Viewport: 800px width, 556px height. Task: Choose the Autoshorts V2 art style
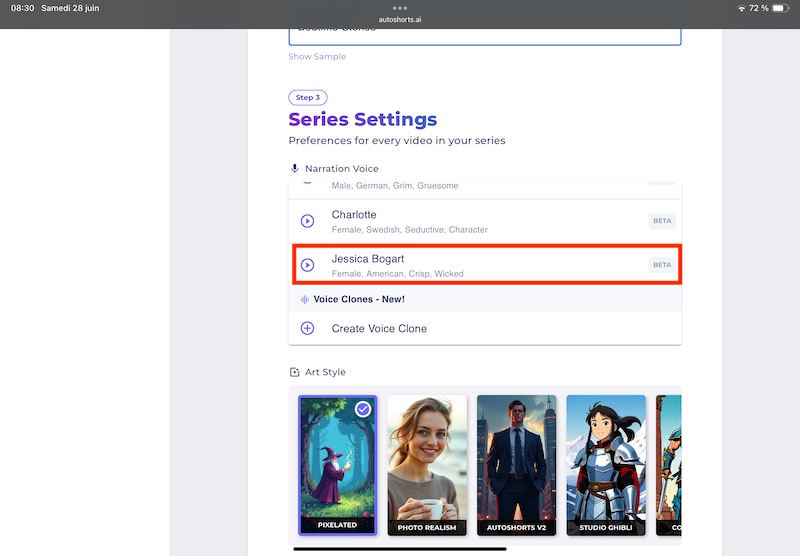[516, 465]
